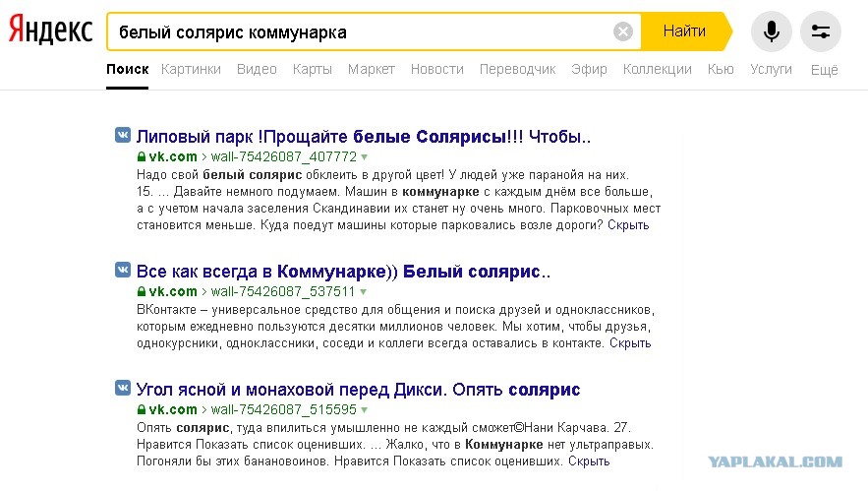Click vk.com domain in first result
868x491 pixels.
173,156
